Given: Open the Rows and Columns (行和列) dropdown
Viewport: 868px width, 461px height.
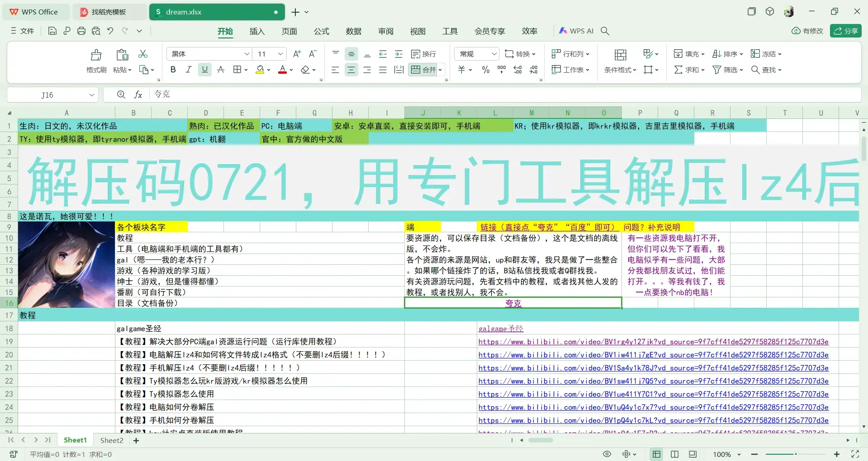Looking at the screenshot, I should point(570,54).
